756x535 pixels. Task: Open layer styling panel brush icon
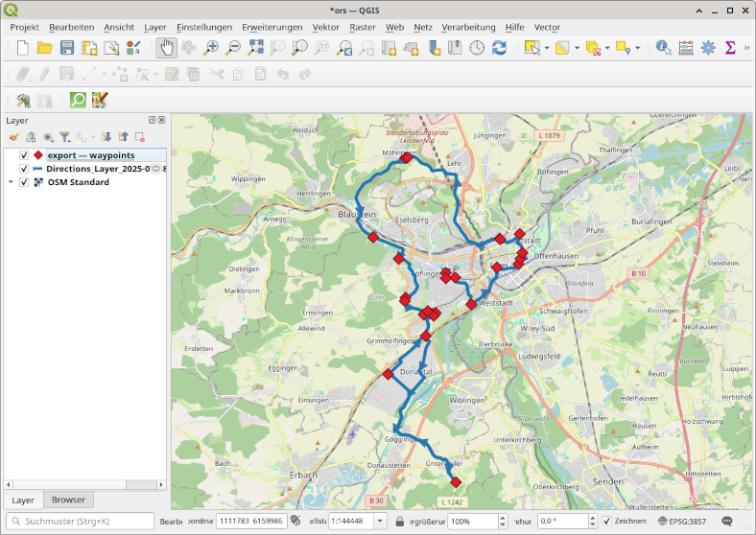click(x=14, y=137)
